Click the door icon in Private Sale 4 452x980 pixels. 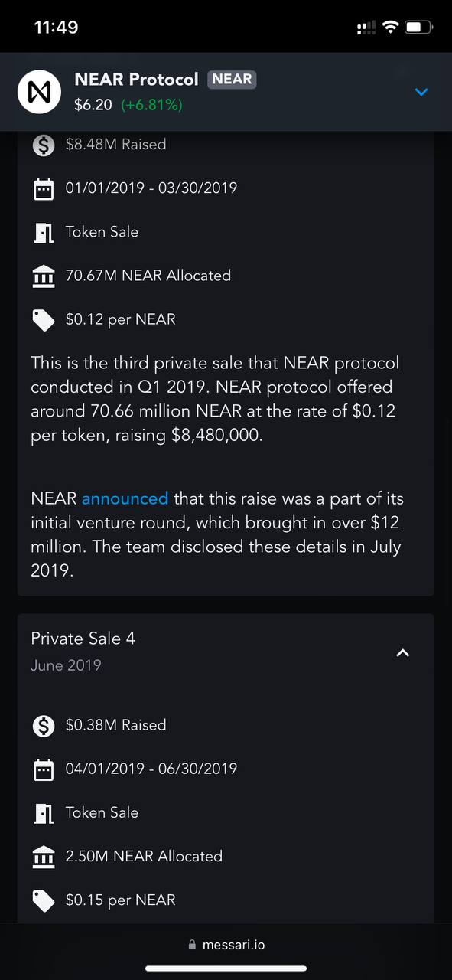pyautogui.click(x=44, y=813)
